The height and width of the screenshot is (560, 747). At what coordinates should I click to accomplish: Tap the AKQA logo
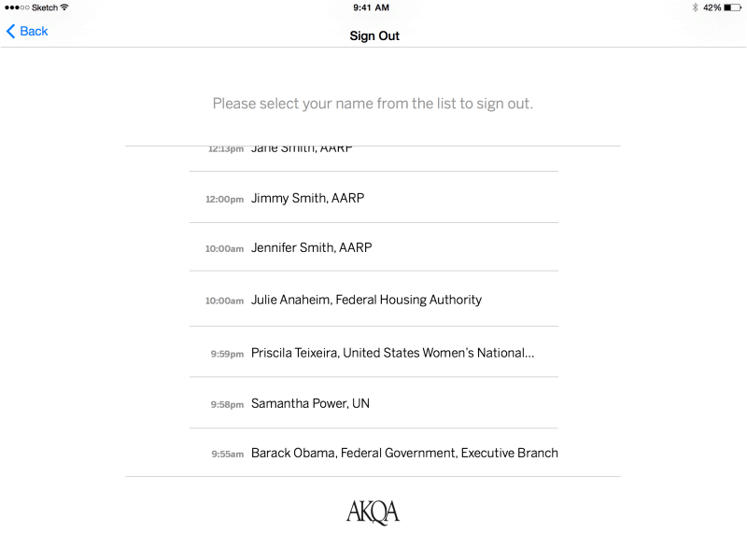[x=373, y=511]
